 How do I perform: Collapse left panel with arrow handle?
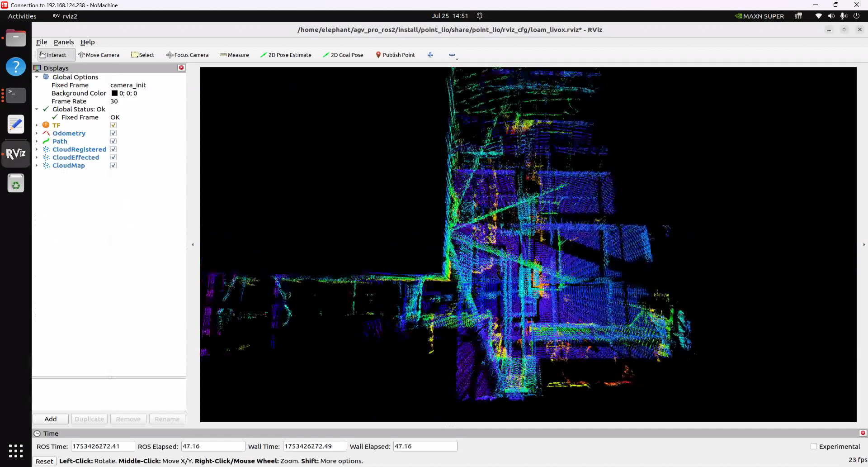pyautogui.click(x=193, y=245)
